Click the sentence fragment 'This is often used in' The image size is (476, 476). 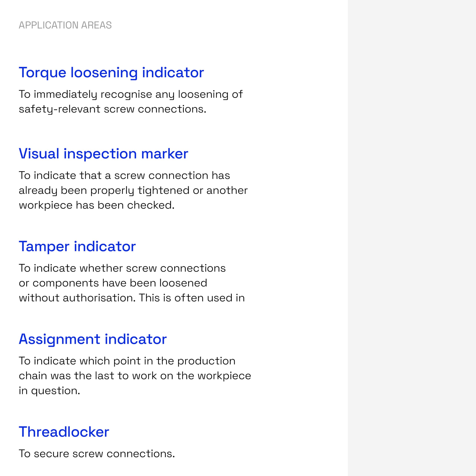pos(192,298)
